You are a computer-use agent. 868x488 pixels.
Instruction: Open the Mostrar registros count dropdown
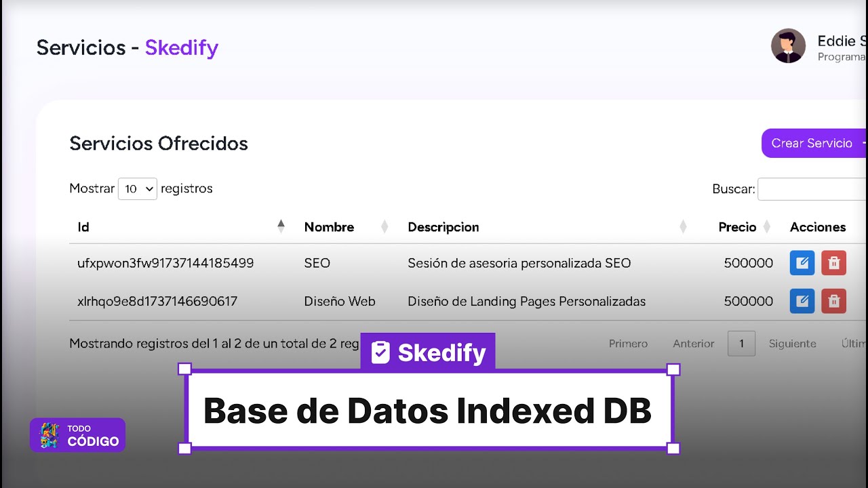(x=138, y=189)
